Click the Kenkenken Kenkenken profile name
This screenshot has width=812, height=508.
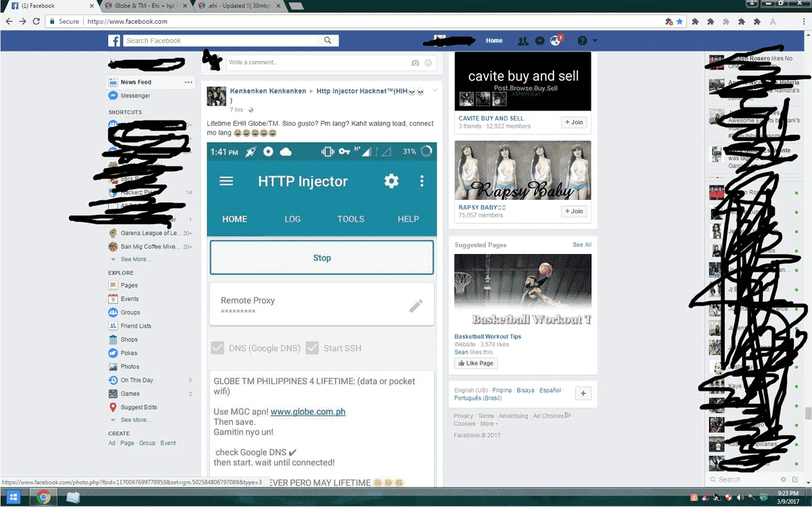267,91
